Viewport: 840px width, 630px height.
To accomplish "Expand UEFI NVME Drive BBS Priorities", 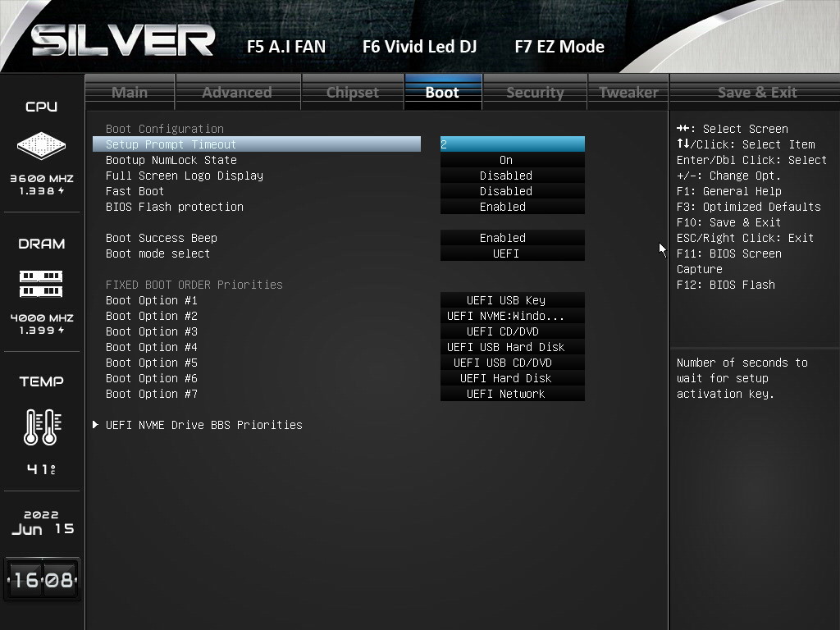I will [203, 425].
